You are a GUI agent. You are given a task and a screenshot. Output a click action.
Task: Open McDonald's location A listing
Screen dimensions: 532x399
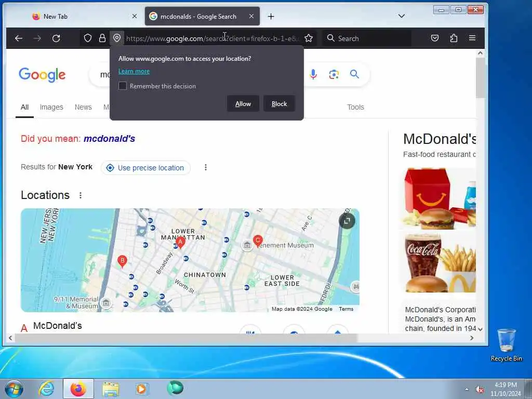57,326
